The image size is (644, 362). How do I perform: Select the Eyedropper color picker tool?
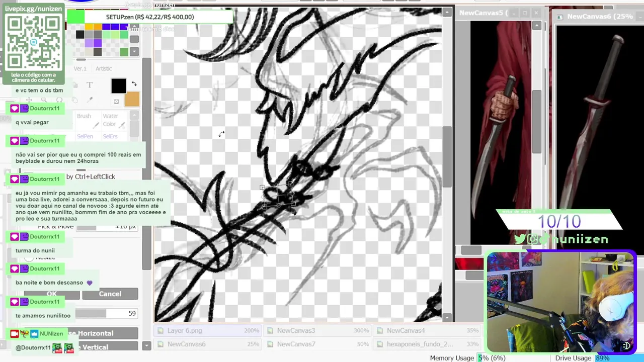[90, 100]
